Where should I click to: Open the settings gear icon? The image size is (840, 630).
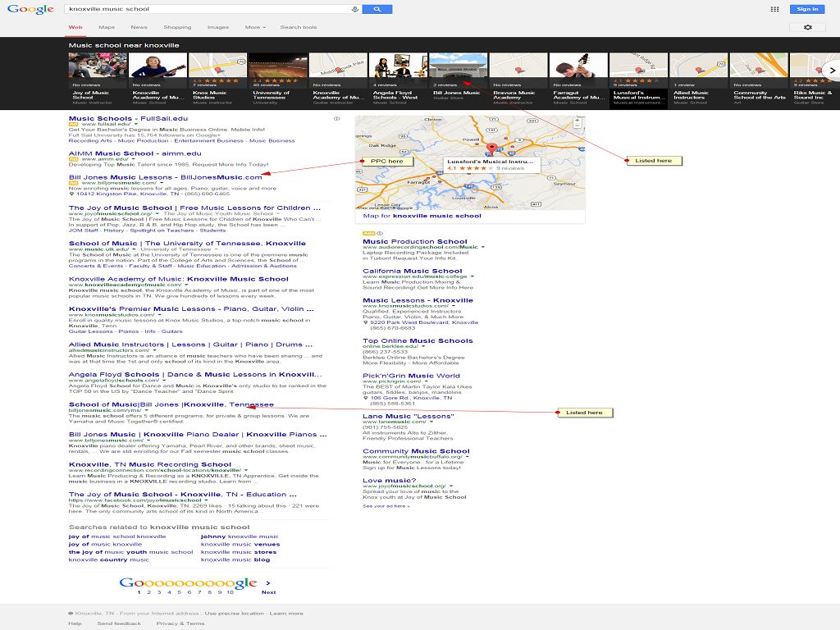click(x=808, y=27)
